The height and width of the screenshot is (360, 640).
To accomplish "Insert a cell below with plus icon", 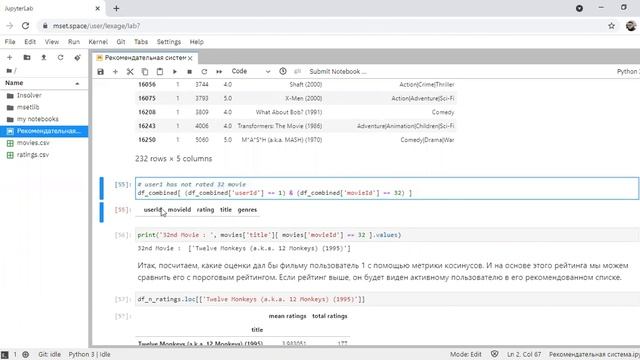I will [x=115, y=71].
